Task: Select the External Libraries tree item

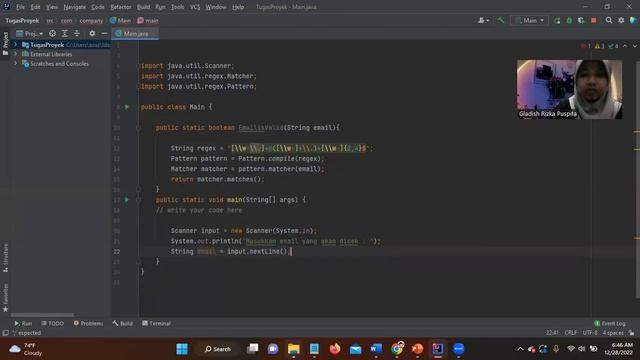Action: click(x=51, y=54)
